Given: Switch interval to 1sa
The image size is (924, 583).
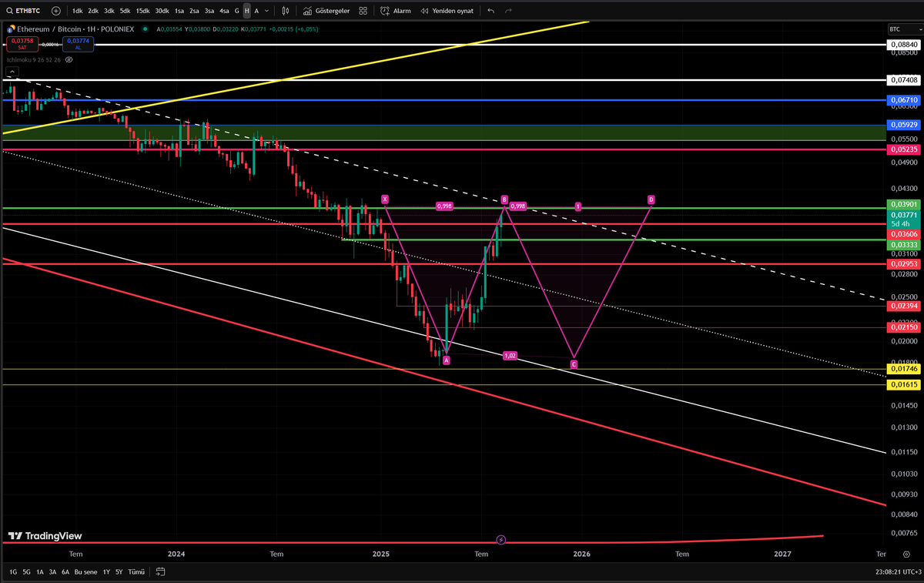Looking at the screenshot, I should point(179,12).
